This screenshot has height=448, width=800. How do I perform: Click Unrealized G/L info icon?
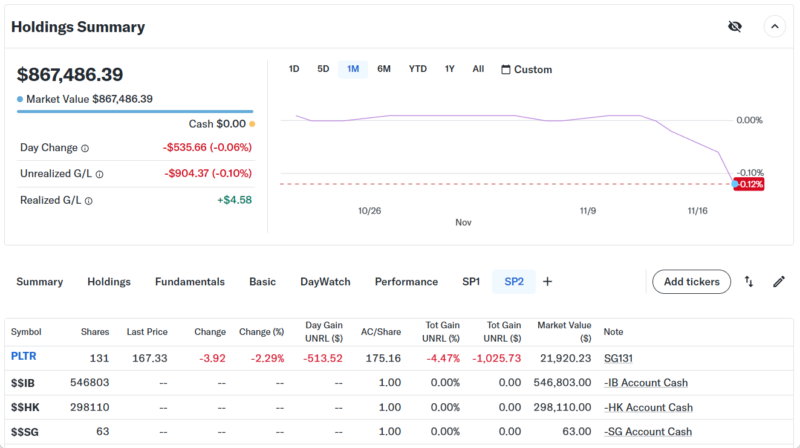[x=99, y=174]
